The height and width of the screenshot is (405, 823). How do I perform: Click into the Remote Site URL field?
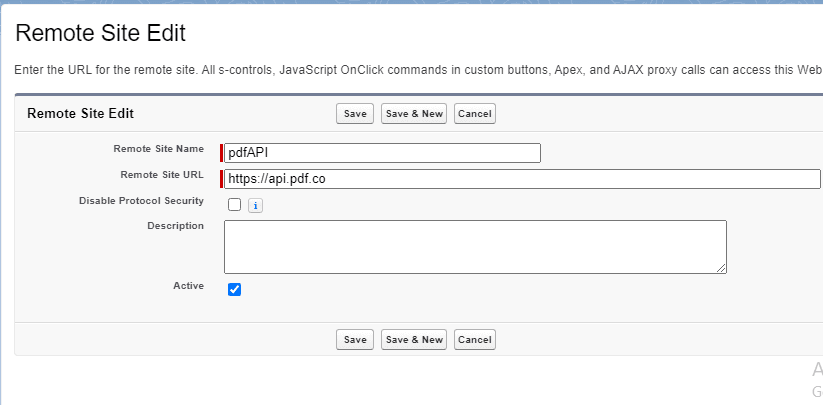[x=522, y=179]
